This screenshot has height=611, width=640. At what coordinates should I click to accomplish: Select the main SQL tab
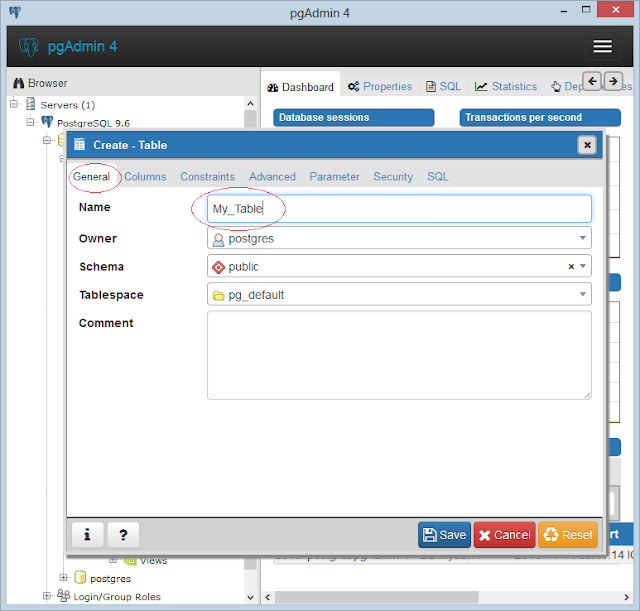[x=444, y=87]
